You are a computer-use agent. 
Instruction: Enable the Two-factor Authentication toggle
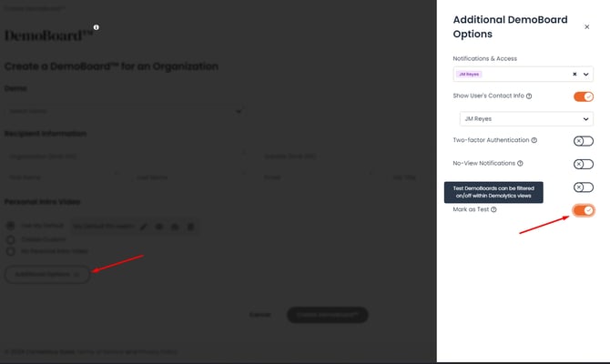coord(583,141)
